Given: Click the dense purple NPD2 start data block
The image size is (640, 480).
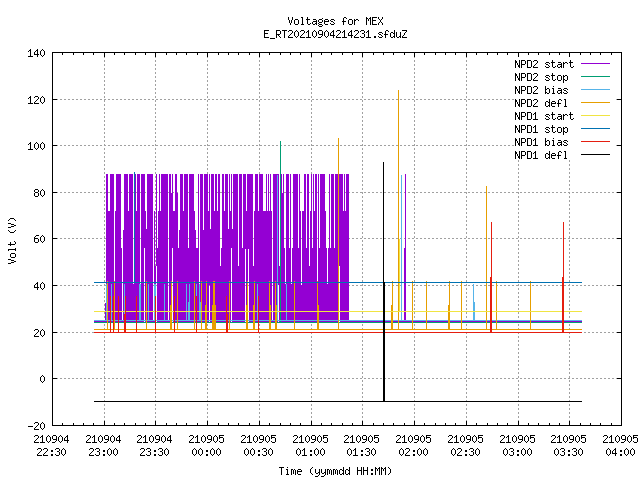Looking at the screenshot, I should tap(227, 247).
